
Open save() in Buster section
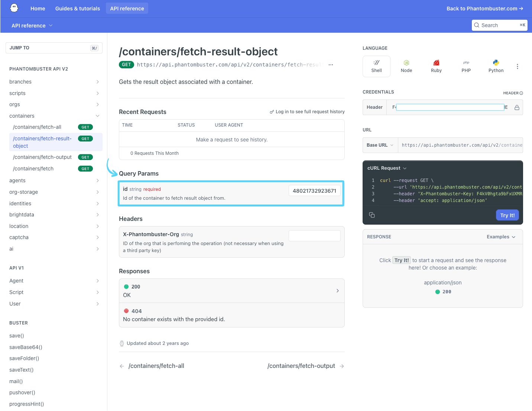pos(17,336)
